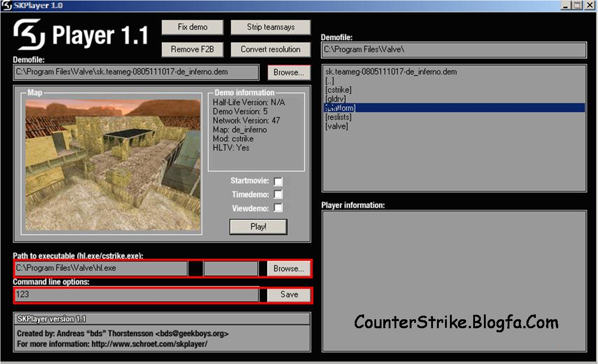Toggle the Timedemo checkbox
This screenshot has width=598, height=364.
coord(278,195)
